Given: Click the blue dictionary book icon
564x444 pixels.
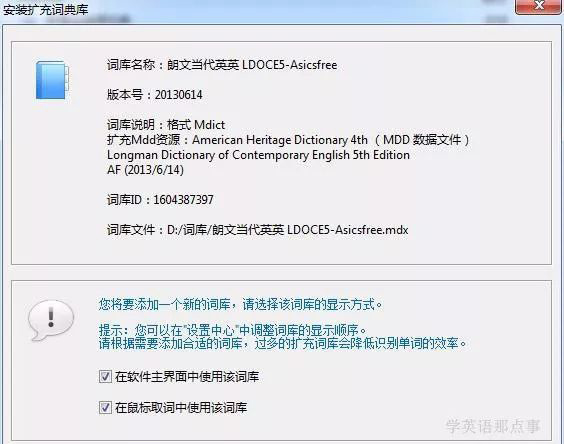Looking at the screenshot, I should tap(52, 80).
